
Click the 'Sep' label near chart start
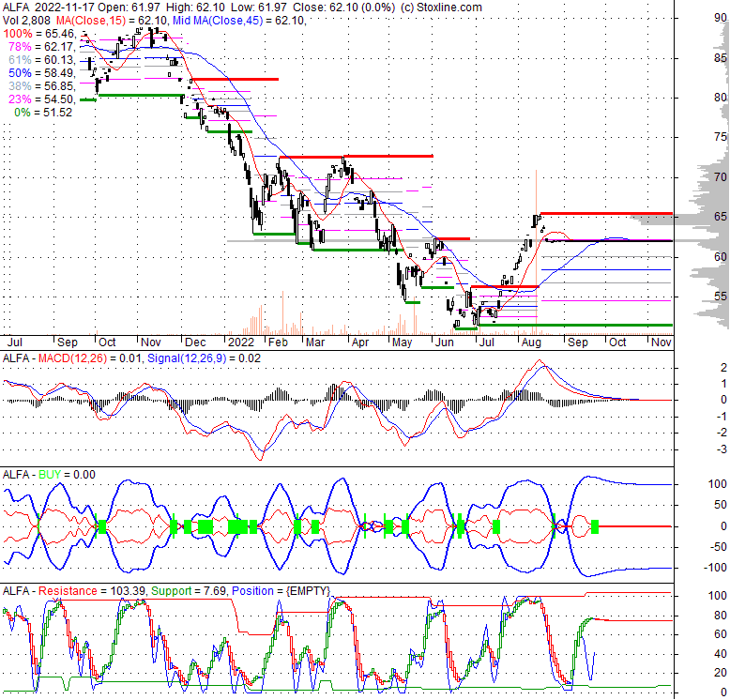pyautogui.click(x=67, y=342)
